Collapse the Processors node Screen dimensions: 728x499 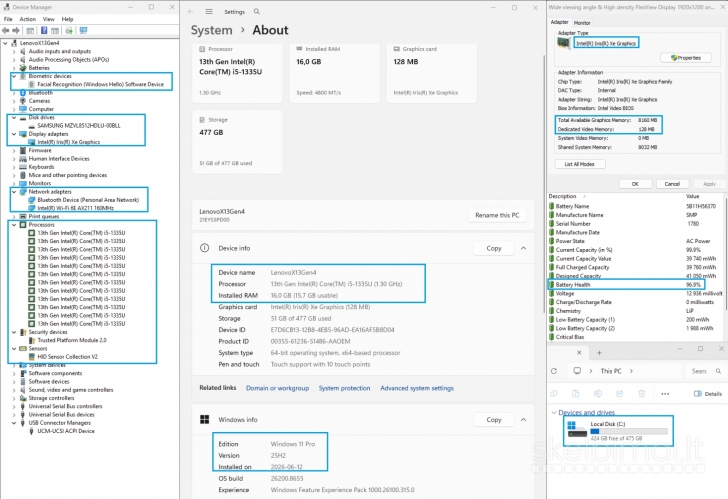click(14, 225)
